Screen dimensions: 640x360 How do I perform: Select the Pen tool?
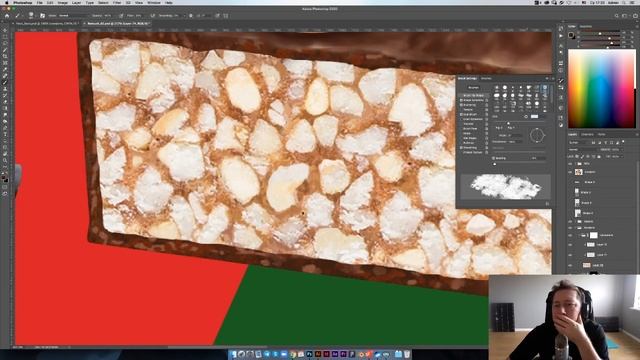click(5, 128)
